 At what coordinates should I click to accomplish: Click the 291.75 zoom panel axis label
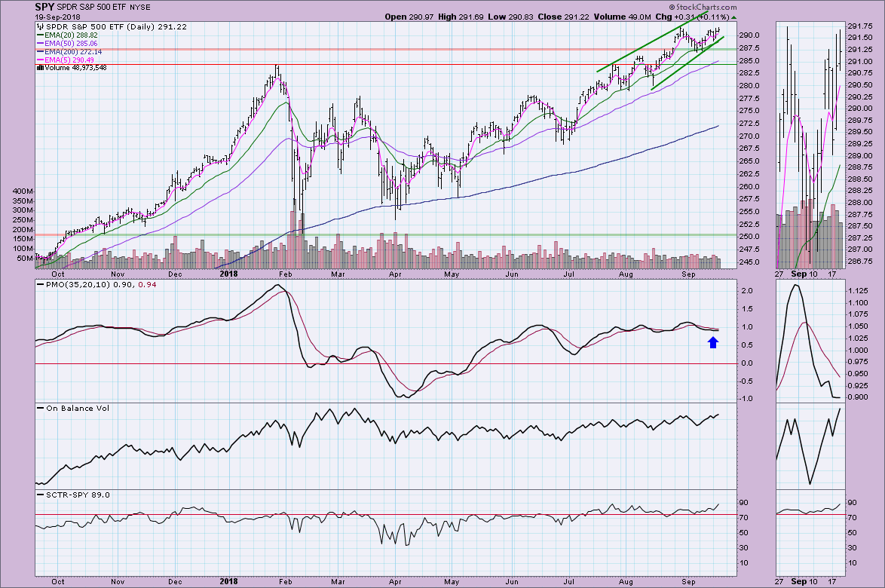860,26
